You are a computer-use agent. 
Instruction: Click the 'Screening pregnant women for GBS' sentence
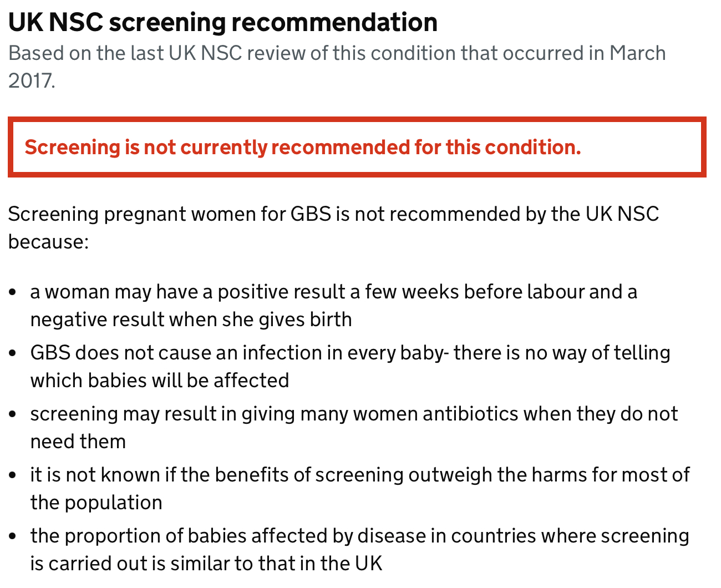click(333, 214)
